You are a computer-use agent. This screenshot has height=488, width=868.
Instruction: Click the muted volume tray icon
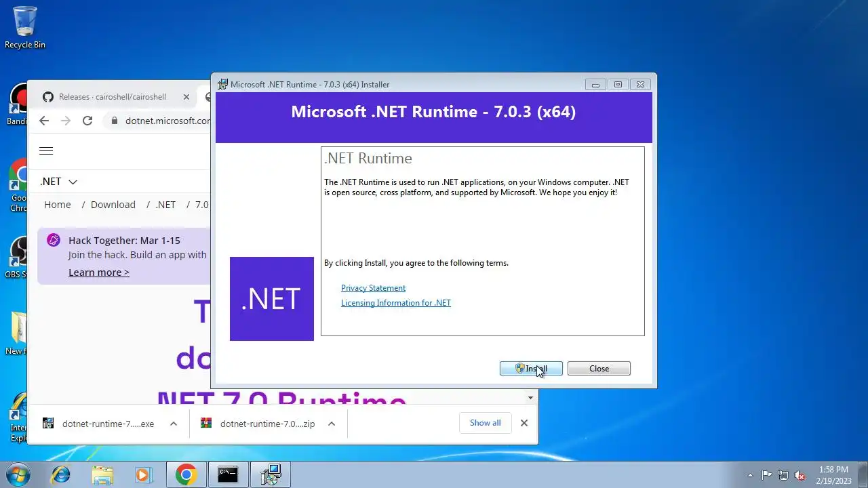pos(800,475)
